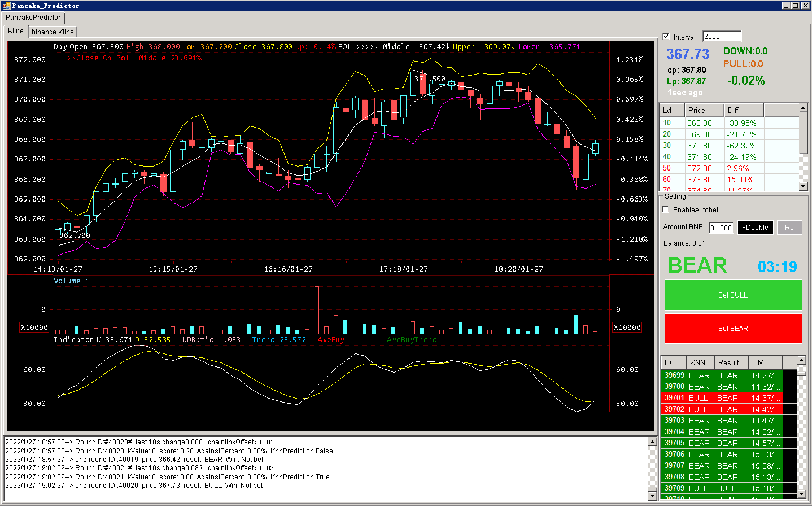Click the KNN column header

pyautogui.click(x=700, y=362)
